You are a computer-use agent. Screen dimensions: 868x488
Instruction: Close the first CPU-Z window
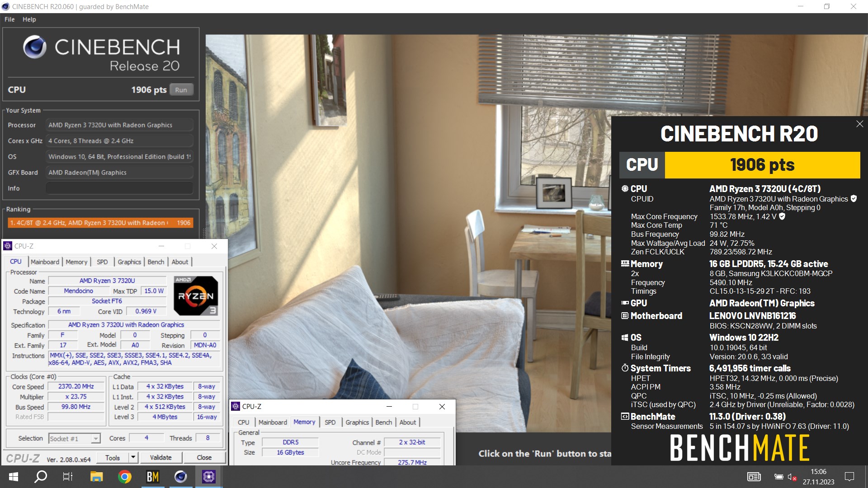pyautogui.click(x=214, y=246)
